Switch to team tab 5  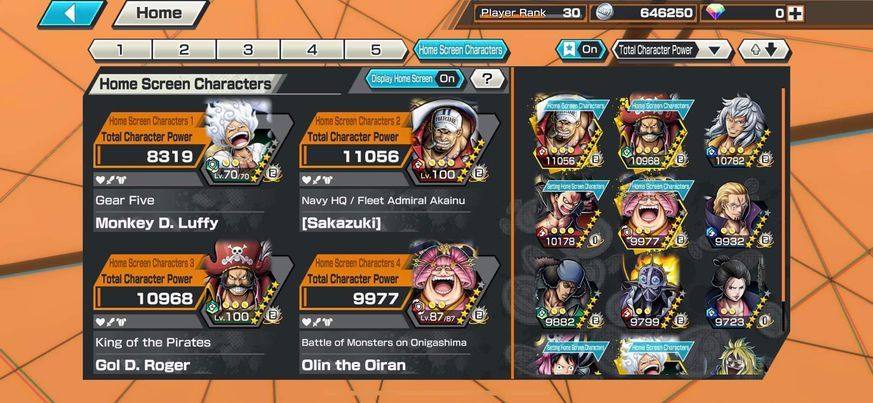click(376, 50)
